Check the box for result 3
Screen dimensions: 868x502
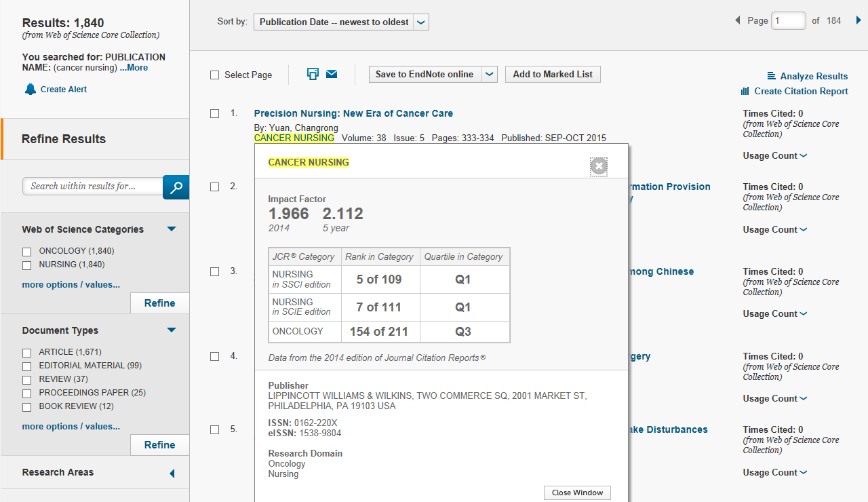(215, 272)
